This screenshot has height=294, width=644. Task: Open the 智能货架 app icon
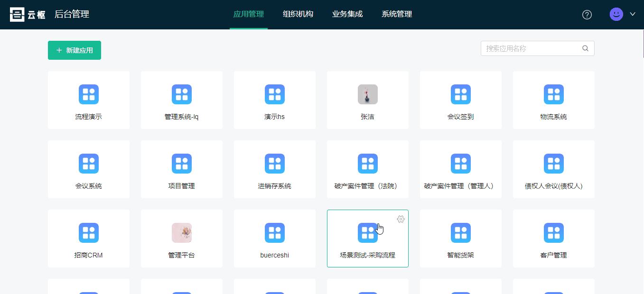(x=461, y=233)
